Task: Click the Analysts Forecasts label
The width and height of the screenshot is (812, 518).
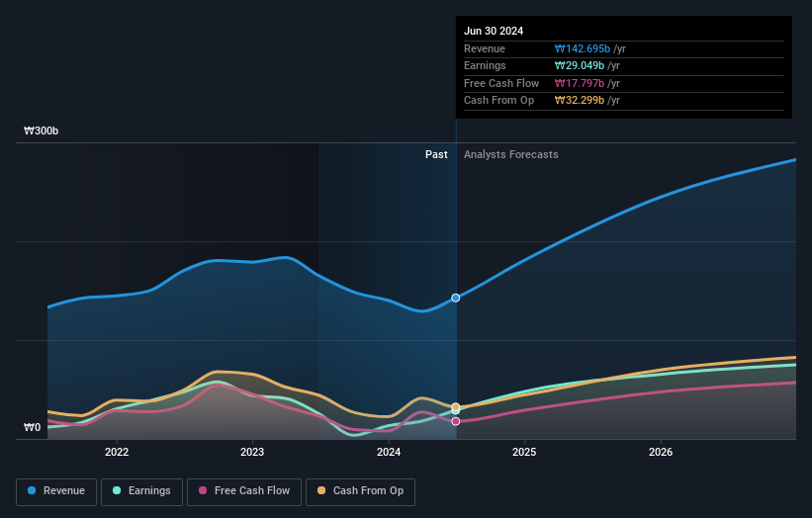Action: click(510, 154)
